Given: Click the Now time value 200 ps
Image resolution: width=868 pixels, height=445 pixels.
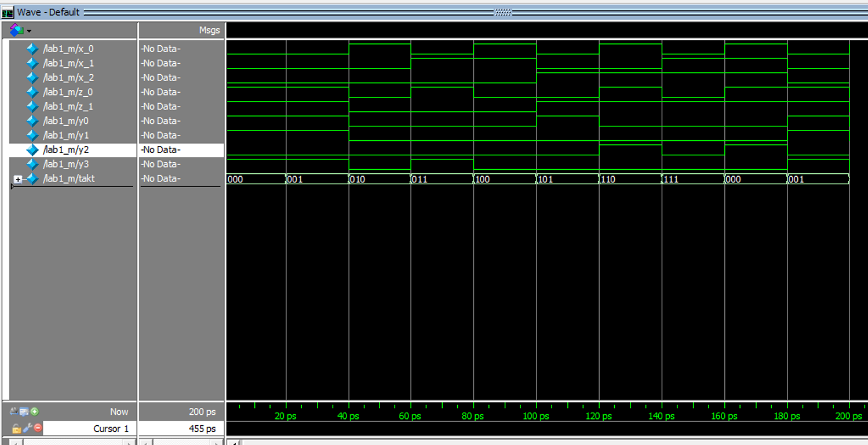Looking at the screenshot, I should pyautogui.click(x=202, y=412).
